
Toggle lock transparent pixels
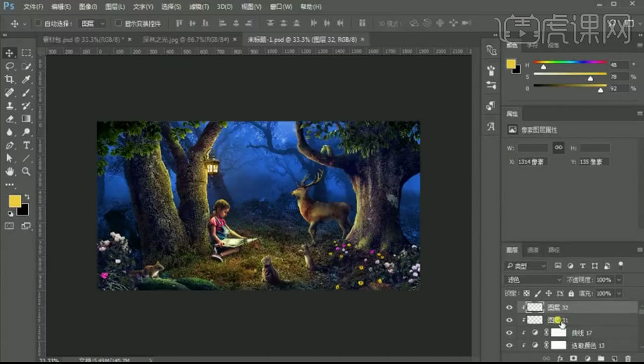(526, 293)
